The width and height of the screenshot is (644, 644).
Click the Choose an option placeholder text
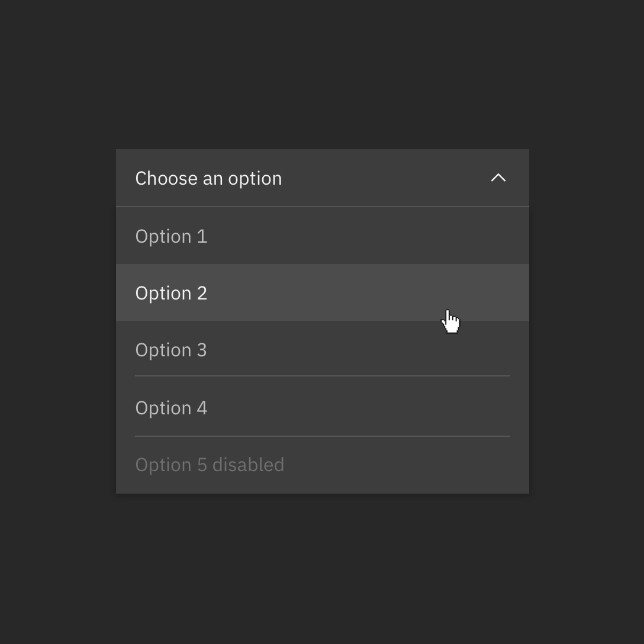(x=208, y=178)
